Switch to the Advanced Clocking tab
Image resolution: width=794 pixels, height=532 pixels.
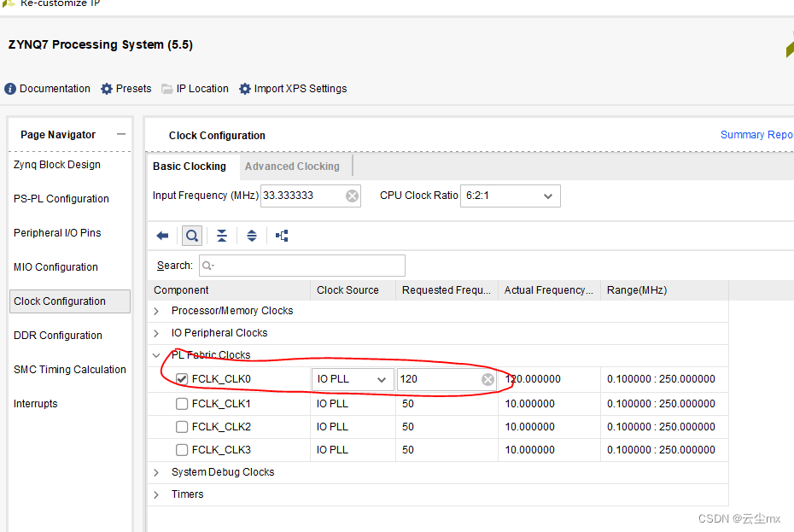pos(292,167)
